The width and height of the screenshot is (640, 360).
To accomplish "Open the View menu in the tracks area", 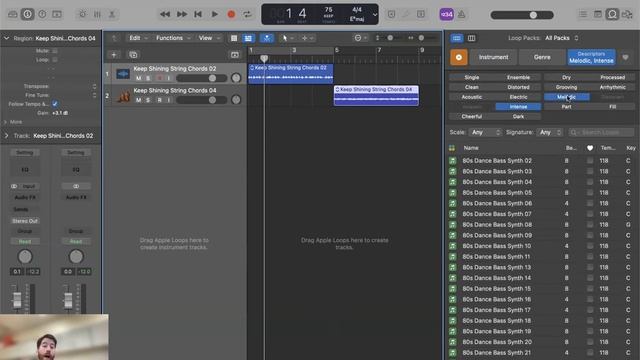I will point(209,38).
